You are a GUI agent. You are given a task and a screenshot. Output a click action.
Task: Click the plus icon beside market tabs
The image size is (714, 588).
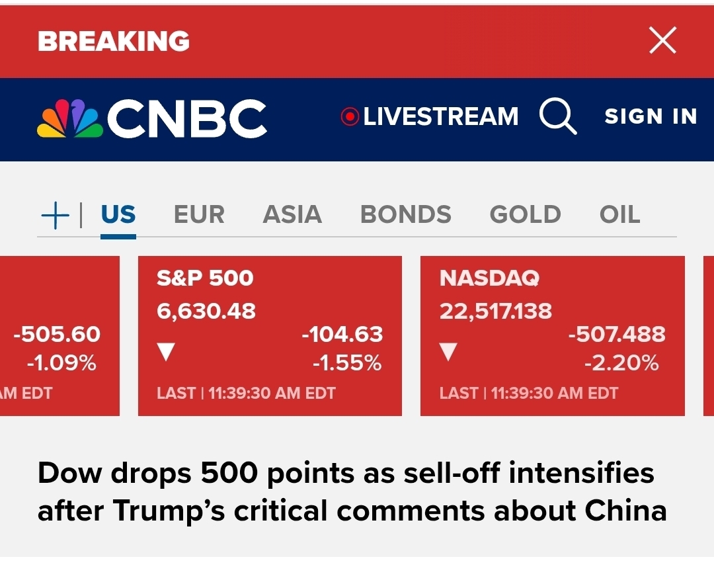[x=56, y=215]
